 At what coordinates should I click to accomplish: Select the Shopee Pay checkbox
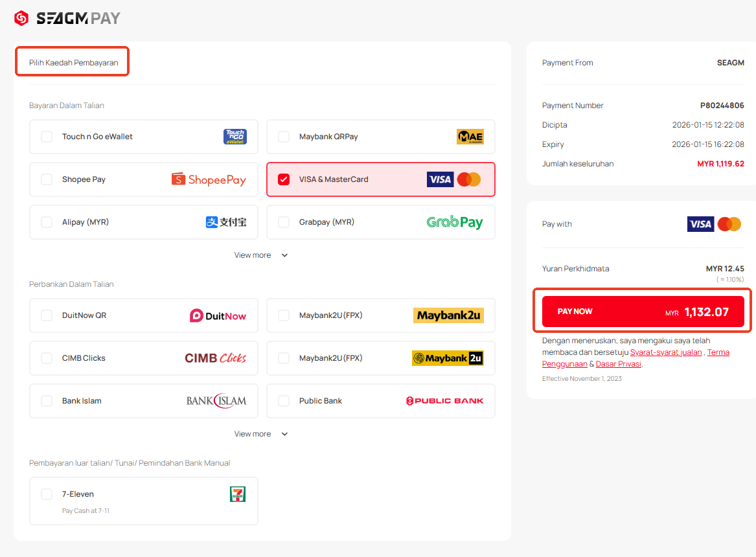tap(47, 179)
